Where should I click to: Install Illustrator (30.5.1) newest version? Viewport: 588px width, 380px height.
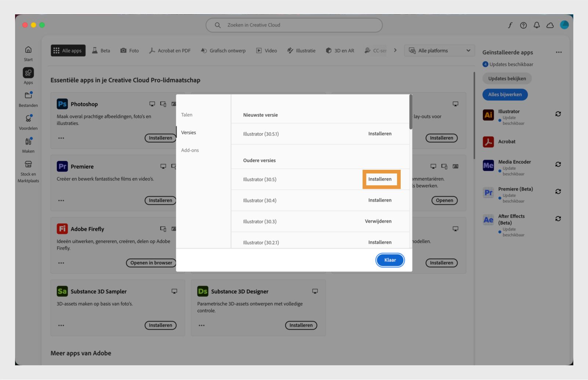coord(380,134)
